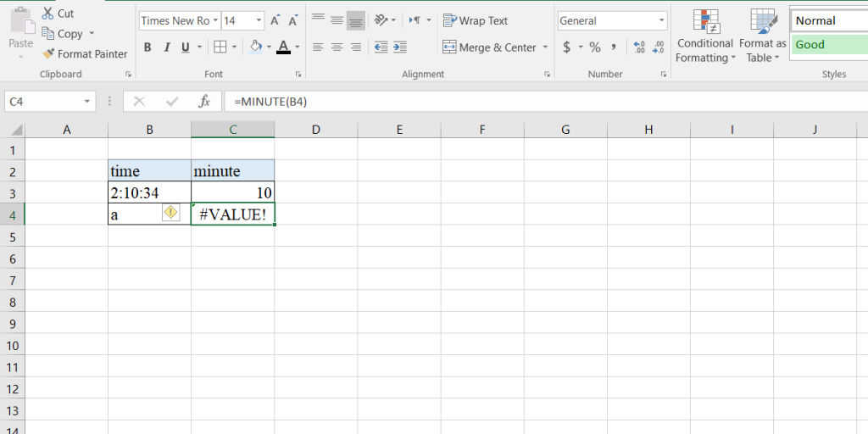Center text horizontally

point(337,47)
